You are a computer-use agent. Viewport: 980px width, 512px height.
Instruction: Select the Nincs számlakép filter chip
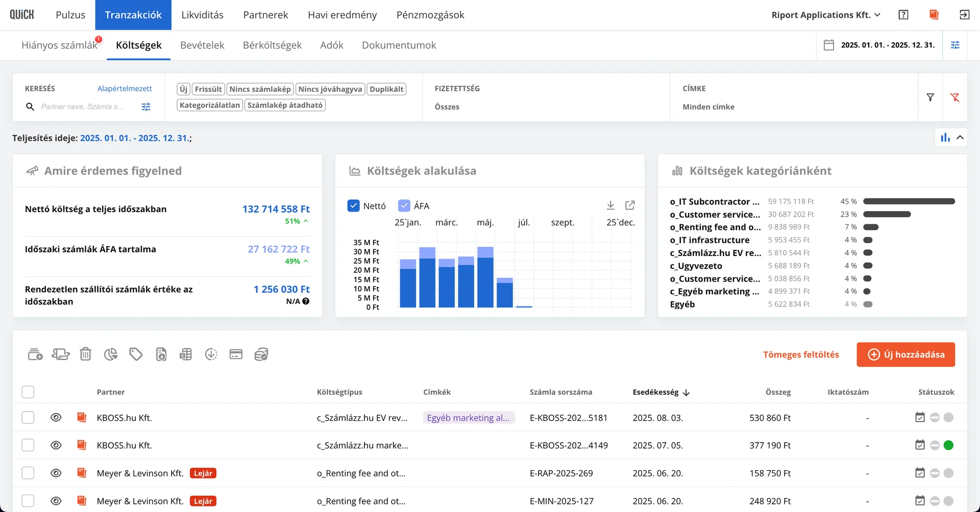[x=260, y=89]
